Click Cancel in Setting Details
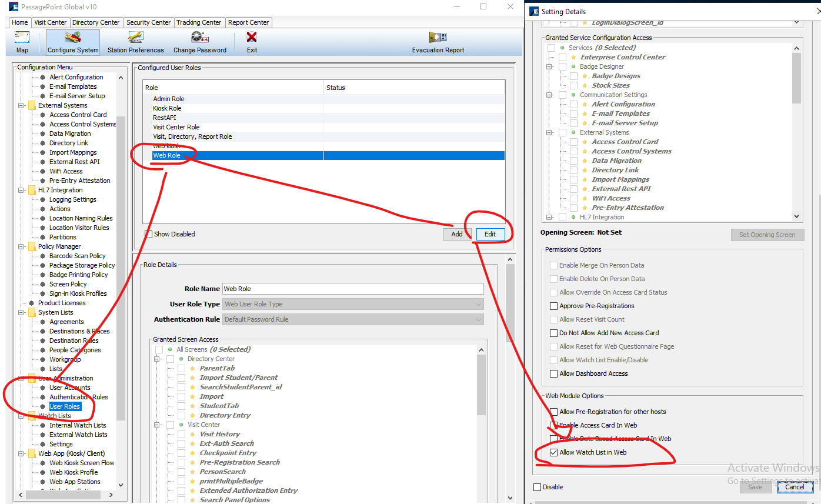Viewport: 821px width, 504px height. point(795,487)
